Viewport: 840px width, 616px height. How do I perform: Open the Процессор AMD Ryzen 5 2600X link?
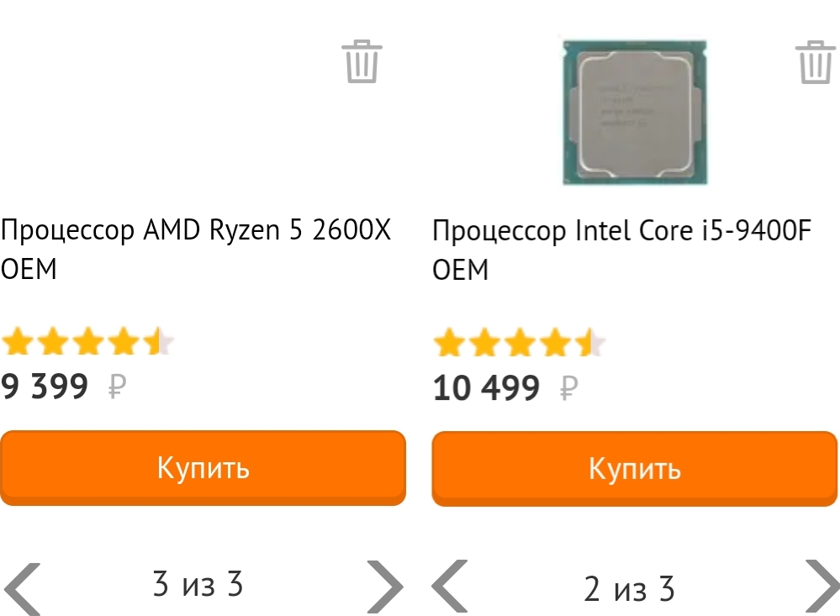pos(196,249)
